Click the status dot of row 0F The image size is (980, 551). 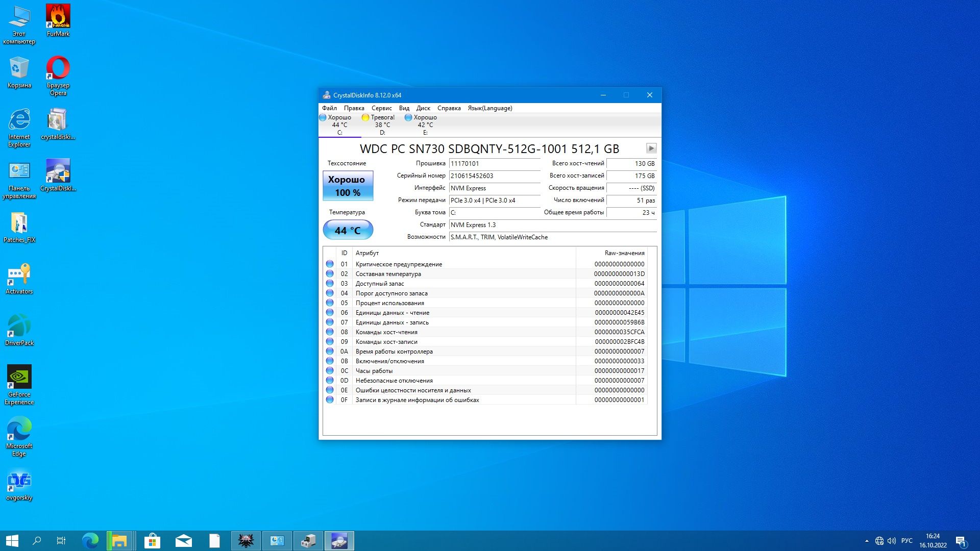tap(330, 400)
